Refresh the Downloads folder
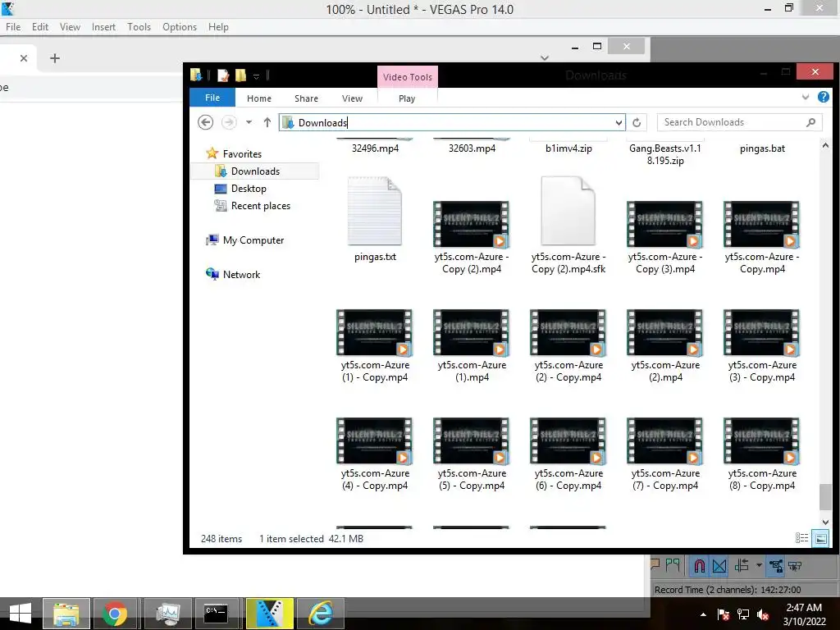840x630 pixels. coord(637,123)
